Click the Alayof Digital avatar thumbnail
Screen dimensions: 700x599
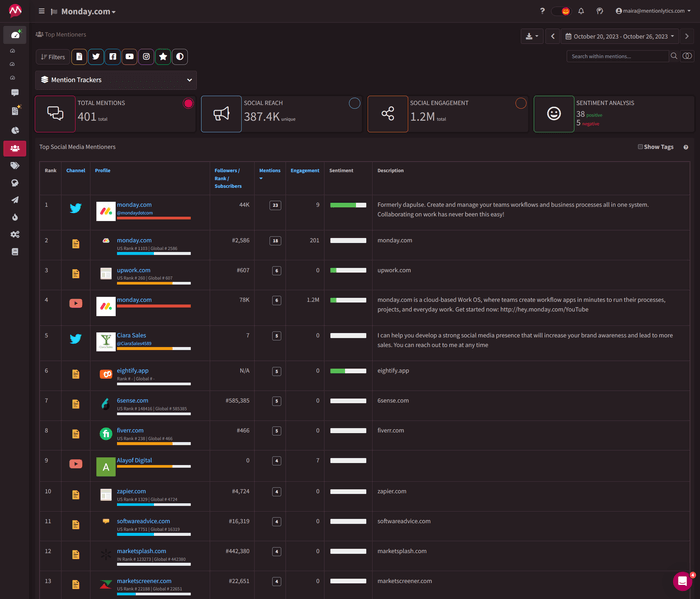pyautogui.click(x=106, y=467)
